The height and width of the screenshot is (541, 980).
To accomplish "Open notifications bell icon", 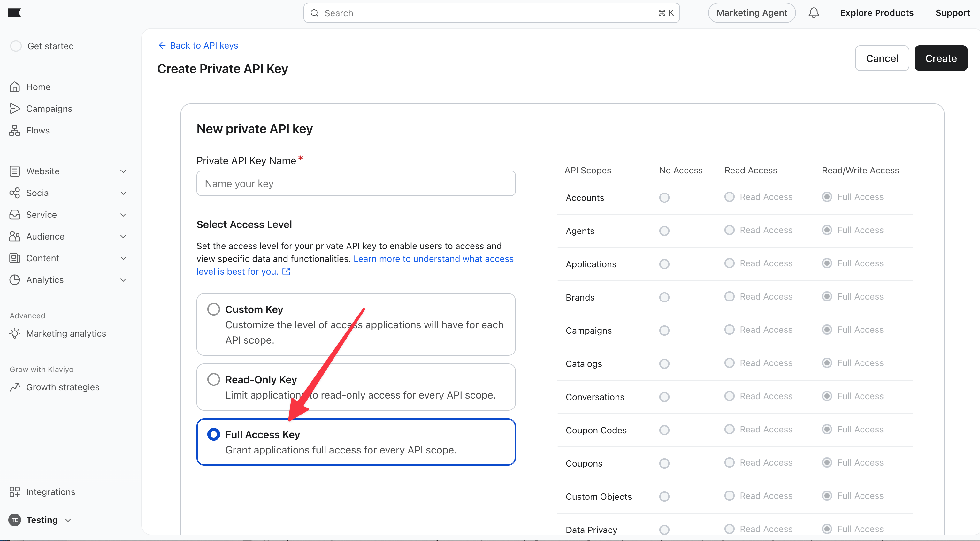I will 814,13.
